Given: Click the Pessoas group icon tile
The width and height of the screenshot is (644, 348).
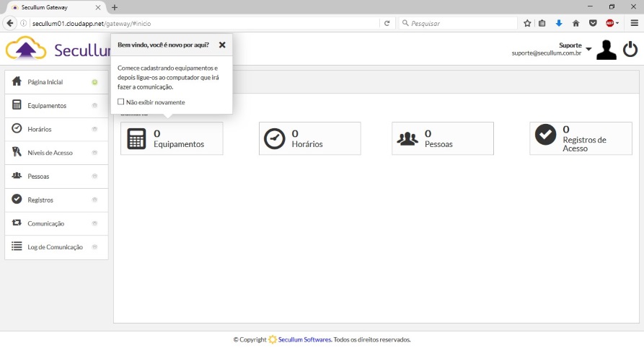Looking at the screenshot, I should click(407, 138).
